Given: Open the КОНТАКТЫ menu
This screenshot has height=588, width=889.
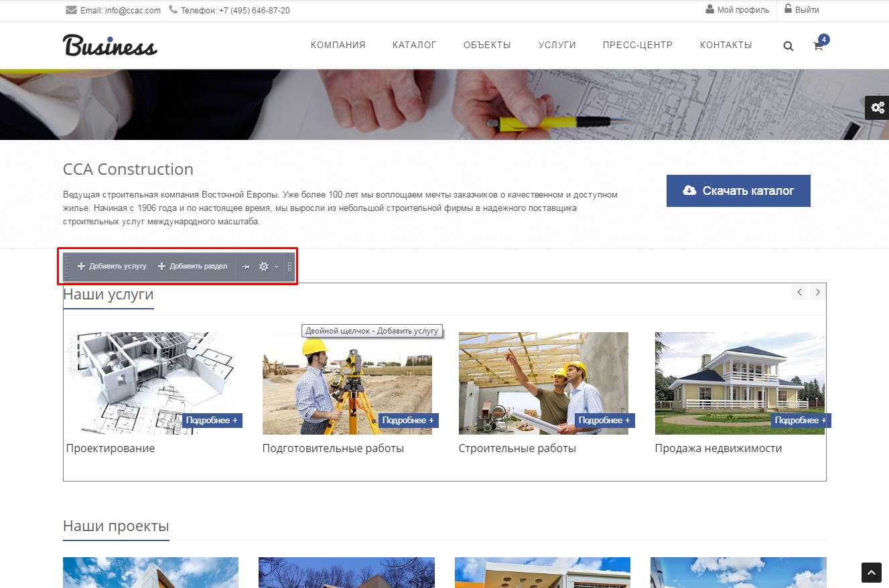Looking at the screenshot, I should [x=726, y=46].
